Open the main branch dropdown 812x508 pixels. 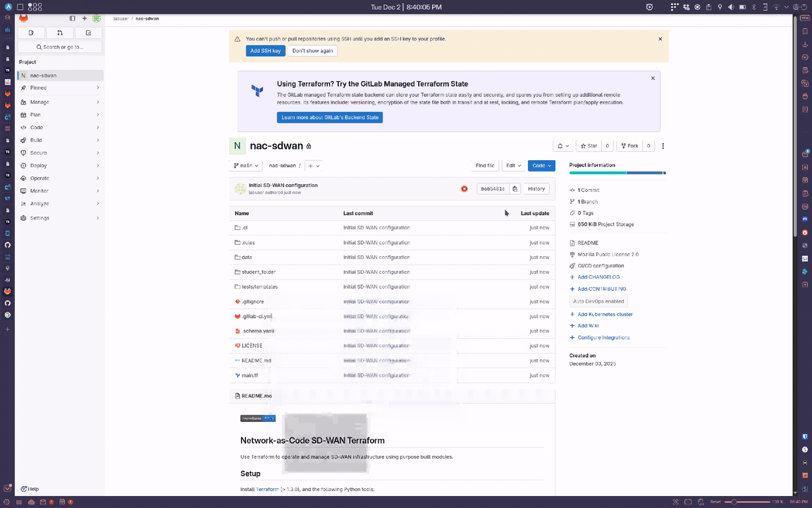click(x=246, y=165)
